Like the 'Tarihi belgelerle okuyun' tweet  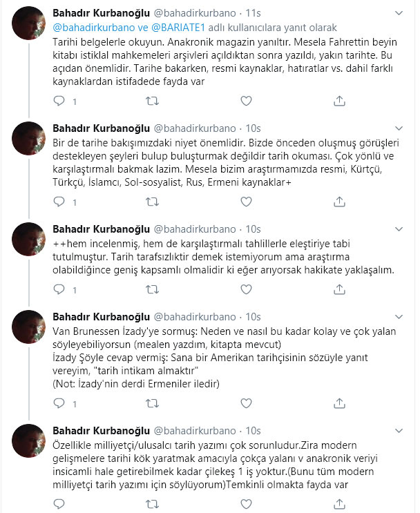point(246,101)
